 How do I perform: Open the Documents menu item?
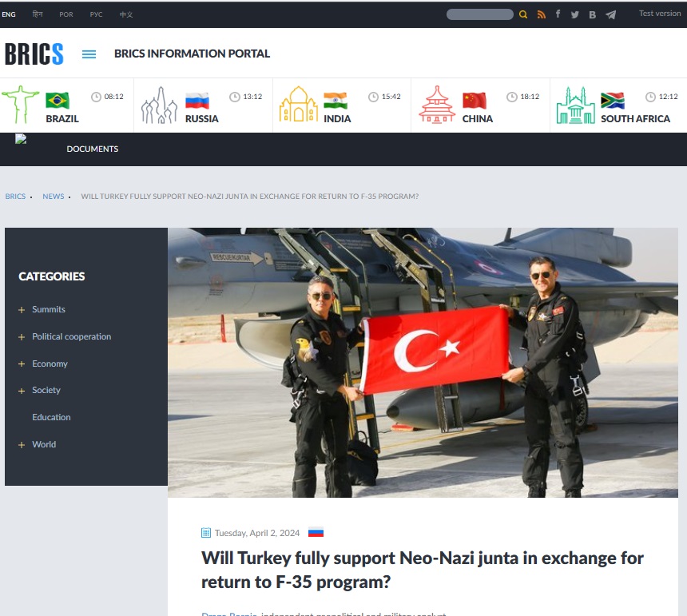[93, 149]
